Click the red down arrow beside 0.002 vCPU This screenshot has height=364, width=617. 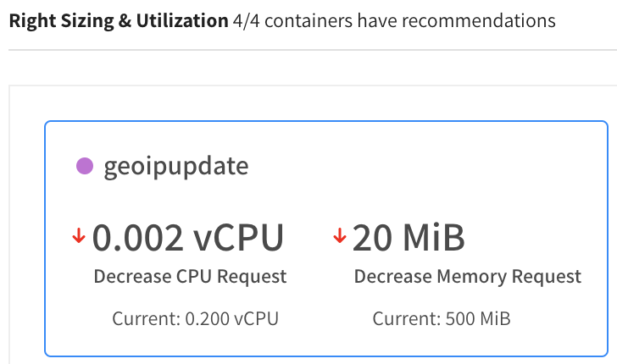[79, 238]
